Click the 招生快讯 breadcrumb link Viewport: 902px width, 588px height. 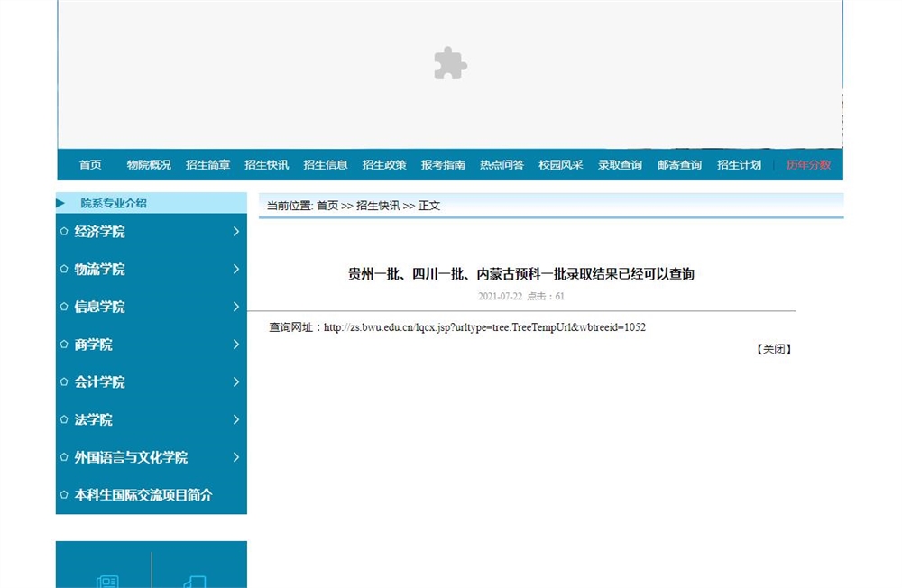point(378,206)
